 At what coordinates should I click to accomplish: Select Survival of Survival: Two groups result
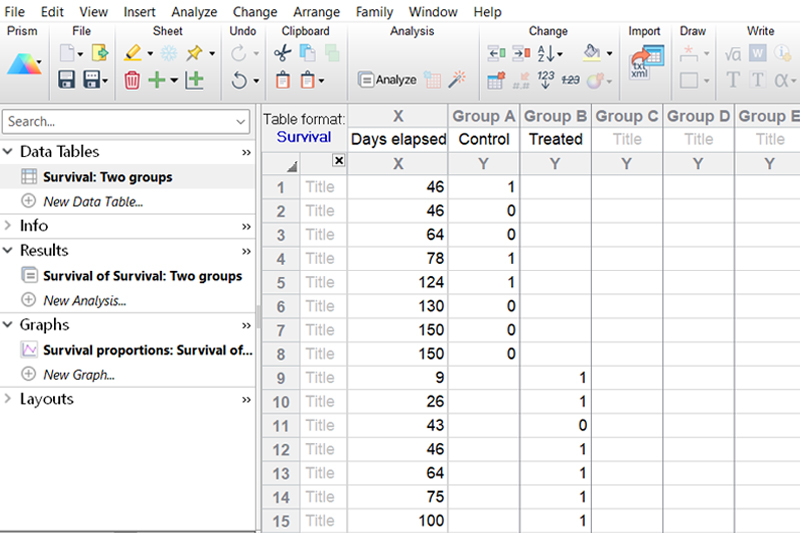(x=142, y=276)
